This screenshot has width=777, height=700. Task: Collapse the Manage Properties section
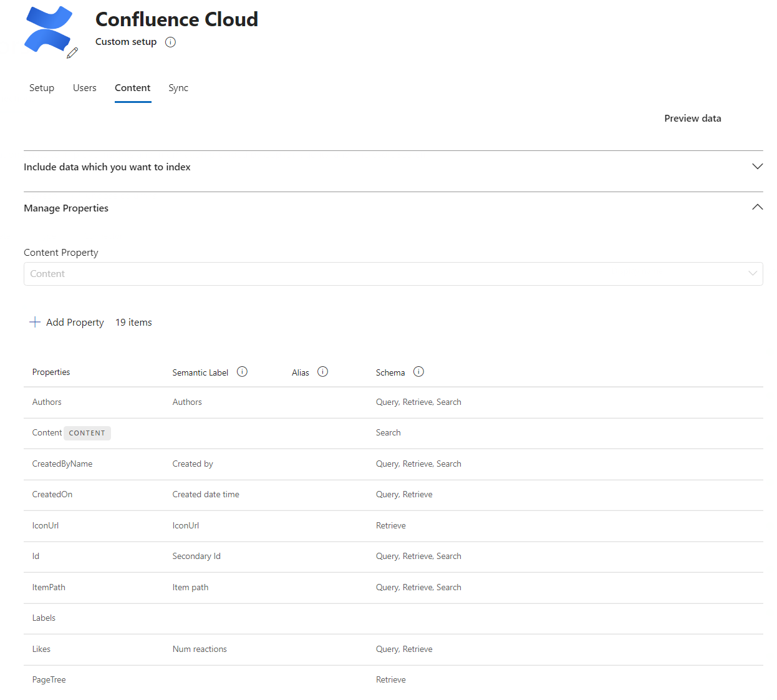[x=757, y=207]
